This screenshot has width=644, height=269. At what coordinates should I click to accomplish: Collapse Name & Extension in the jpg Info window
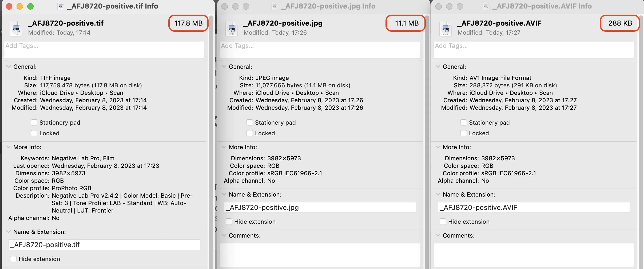(x=224, y=194)
